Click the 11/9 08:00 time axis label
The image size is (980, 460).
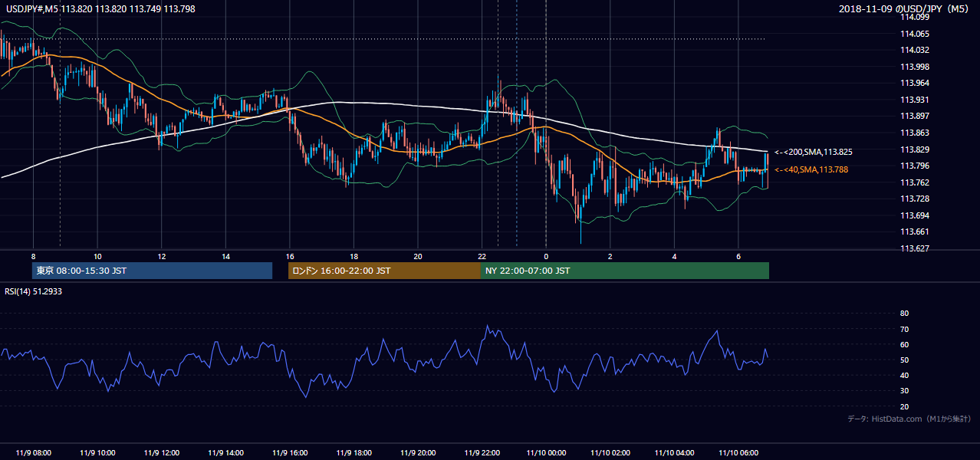(34, 453)
